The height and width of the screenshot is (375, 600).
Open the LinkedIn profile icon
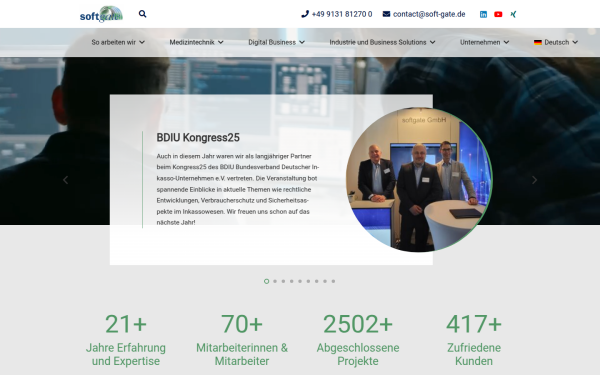coord(483,15)
